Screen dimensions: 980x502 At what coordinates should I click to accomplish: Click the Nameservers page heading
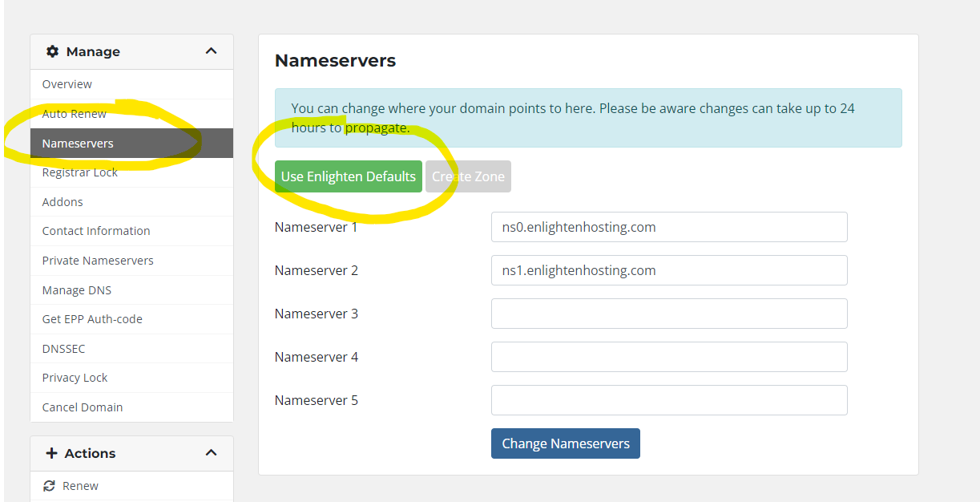pos(335,61)
